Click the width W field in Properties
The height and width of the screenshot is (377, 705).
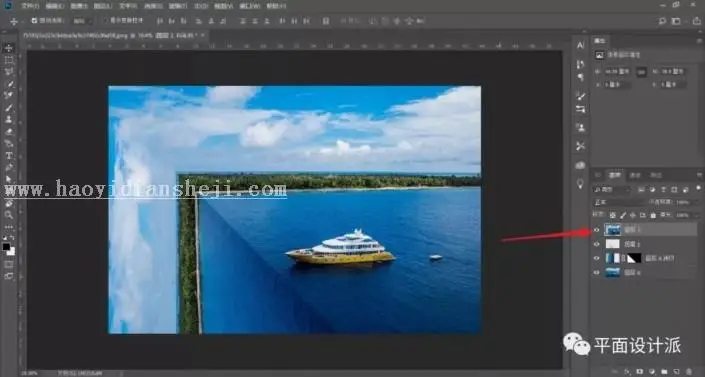[x=618, y=72]
